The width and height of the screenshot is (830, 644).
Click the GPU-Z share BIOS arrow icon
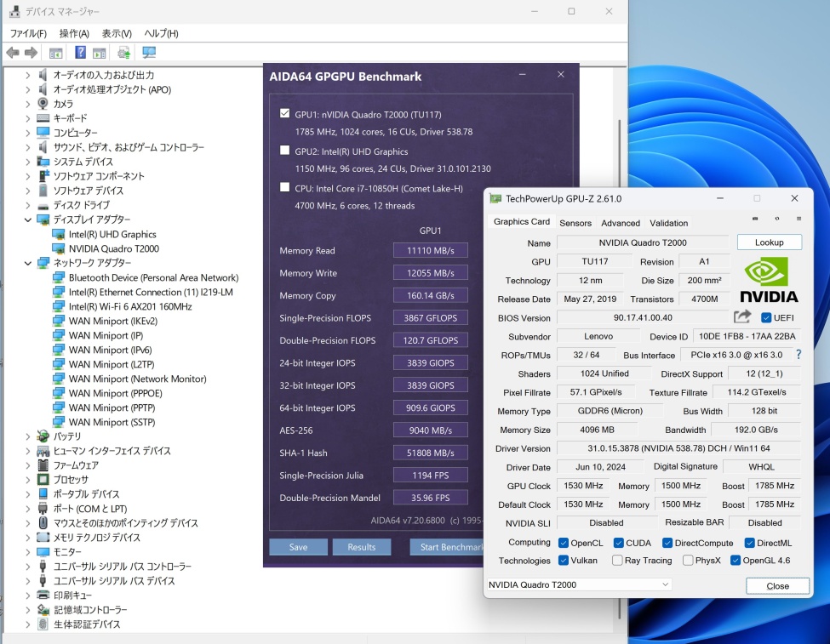(742, 316)
